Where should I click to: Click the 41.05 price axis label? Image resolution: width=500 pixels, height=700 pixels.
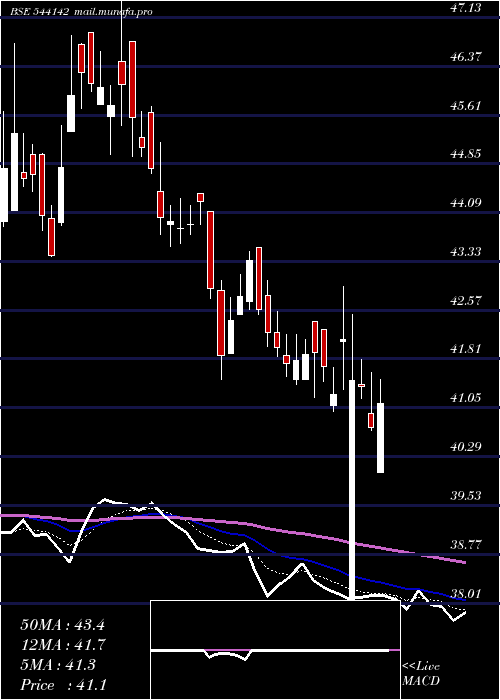point(466,398)
